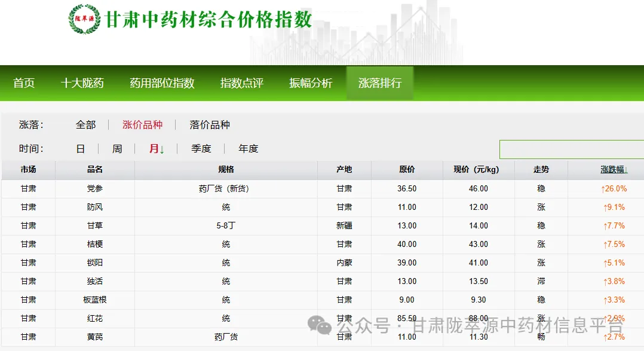Viewport: 644px width, 351px height.
Task: Click the ↑7.7% value for 甘草
Action: coord(614,225)
